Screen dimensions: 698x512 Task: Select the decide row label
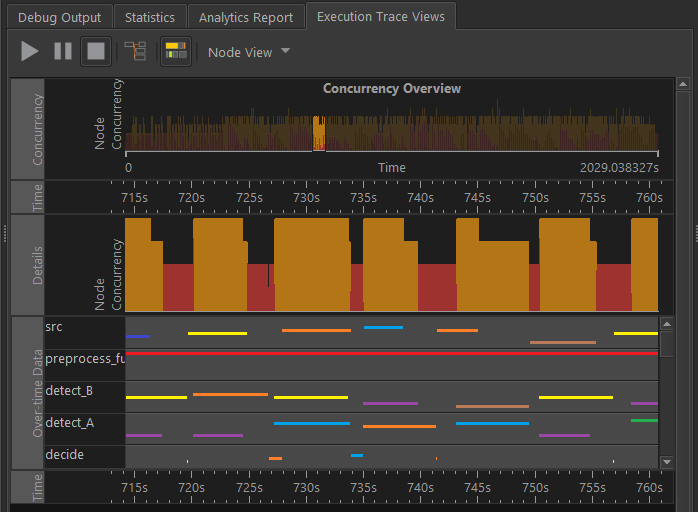click(64, 455)
